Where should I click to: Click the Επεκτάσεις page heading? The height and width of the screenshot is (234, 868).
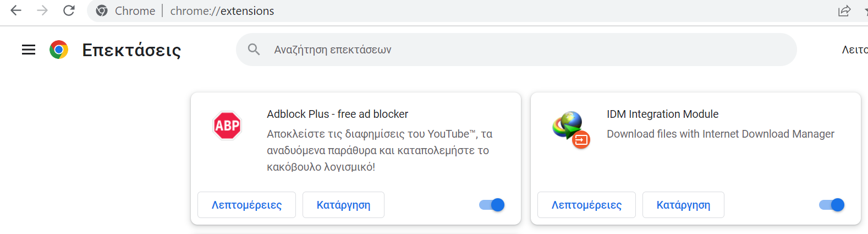coord(131,50)
